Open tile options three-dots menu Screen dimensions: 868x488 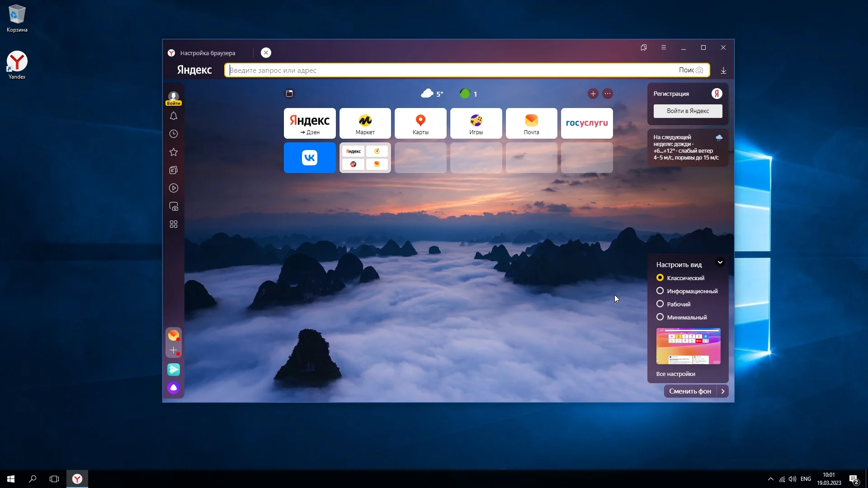point(608,94)
